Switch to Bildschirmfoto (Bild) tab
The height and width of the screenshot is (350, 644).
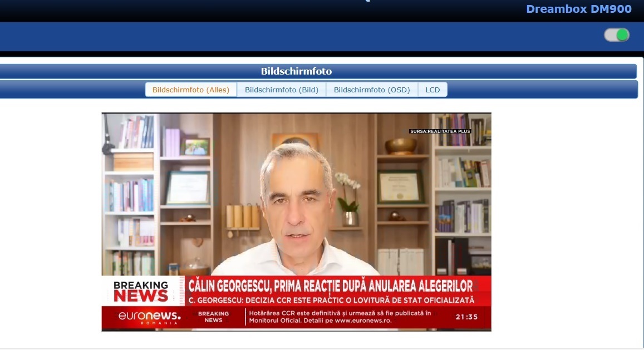pyautogui.click(x=282, y=90)
